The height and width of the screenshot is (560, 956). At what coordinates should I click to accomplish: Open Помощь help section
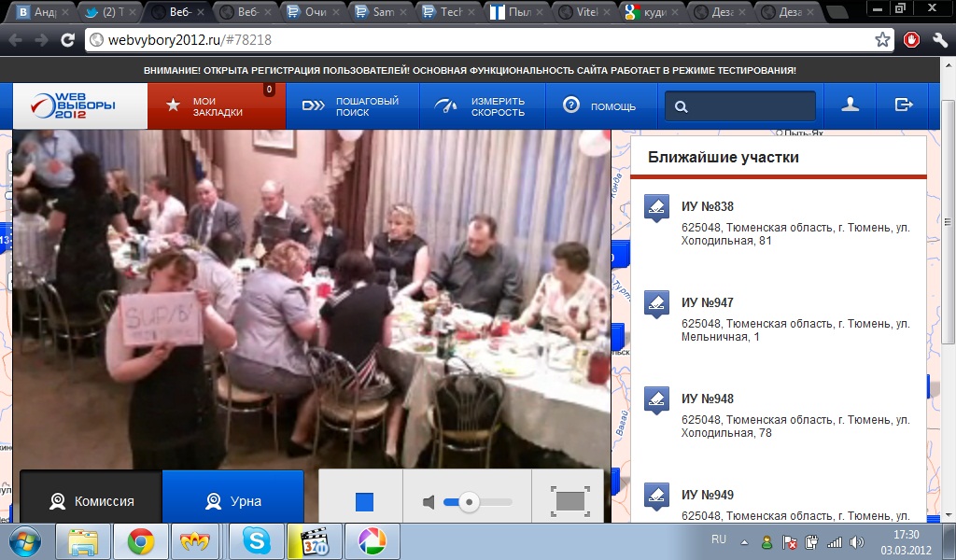[599, 106]
